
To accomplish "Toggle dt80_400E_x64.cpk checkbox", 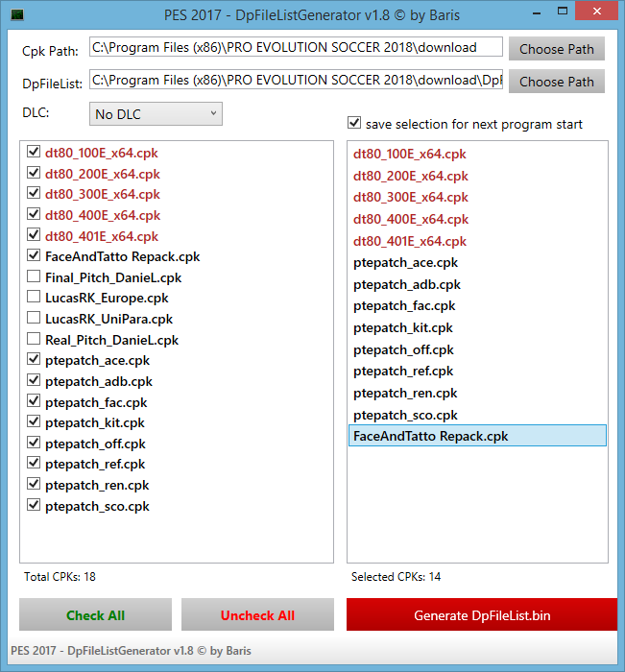I will [34, 214].
